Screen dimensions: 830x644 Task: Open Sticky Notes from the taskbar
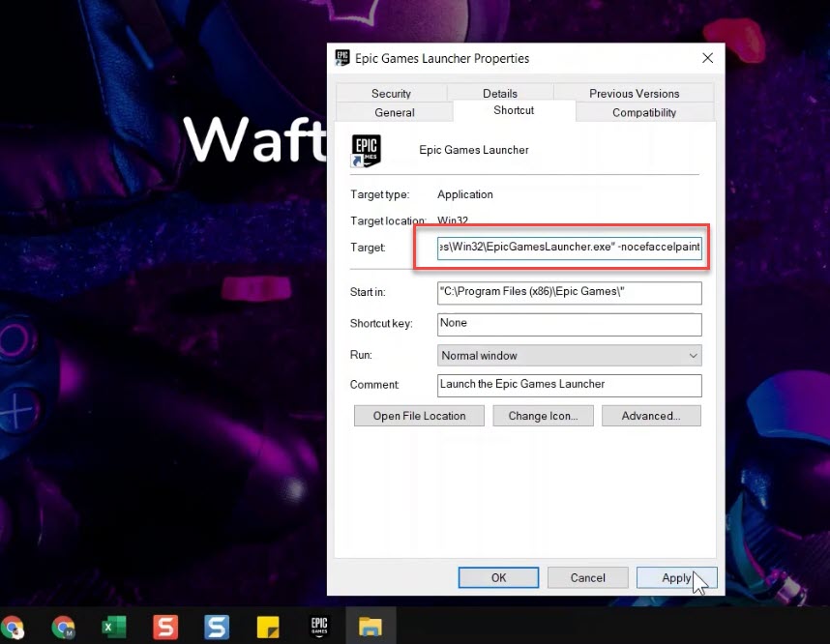pyautogui.click(x=268, y=628)
